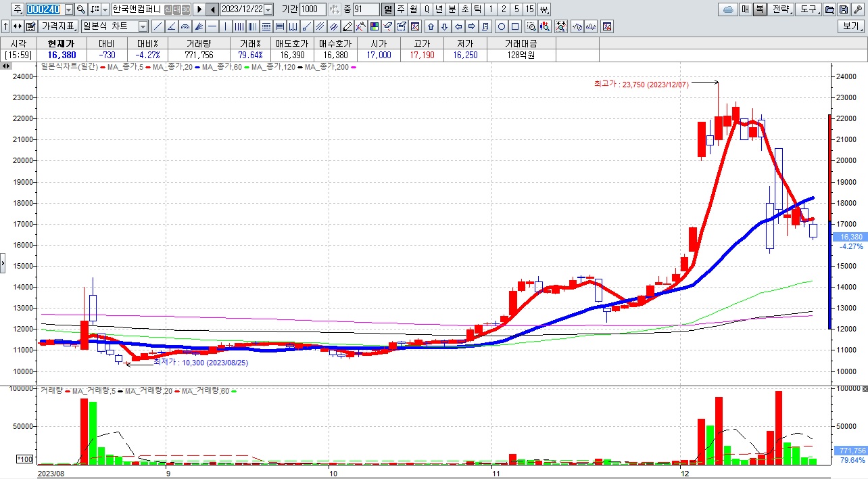This screenshot has width=868, height=479.
Task: Select the horizontal line tool
Action: click(212, 26)
